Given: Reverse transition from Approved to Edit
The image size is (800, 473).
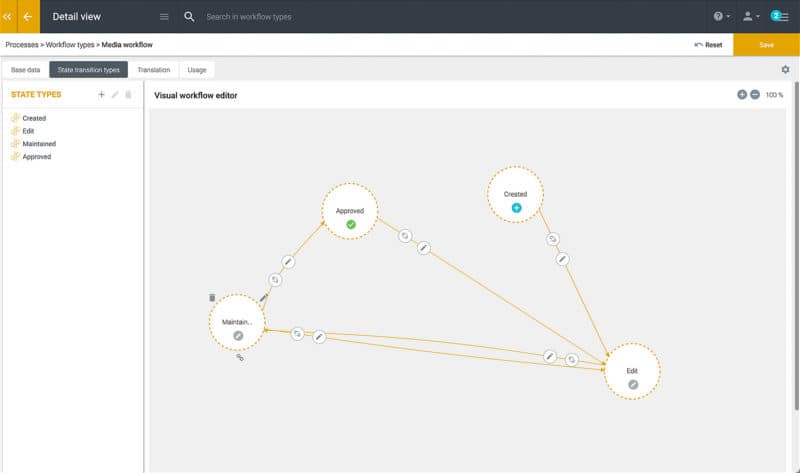Looking at the screenshot, I should pos(405,236).
